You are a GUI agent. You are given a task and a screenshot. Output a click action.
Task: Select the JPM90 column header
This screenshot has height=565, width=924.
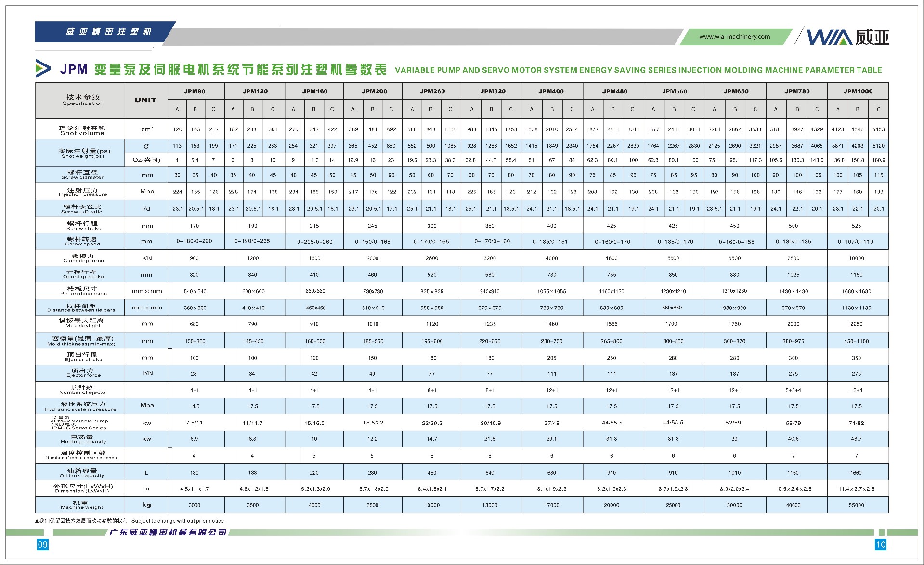click(x=195, y=91)
